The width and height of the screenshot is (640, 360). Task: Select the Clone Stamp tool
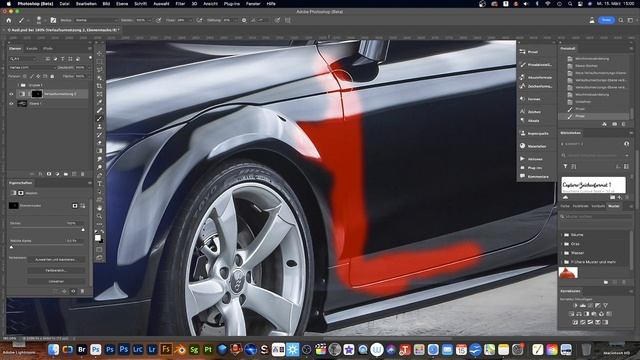(x=100, y=127)
